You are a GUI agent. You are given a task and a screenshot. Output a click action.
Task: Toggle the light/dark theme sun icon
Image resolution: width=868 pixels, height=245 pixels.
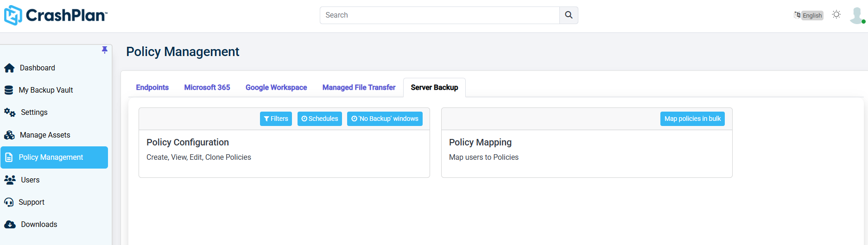click(x=836, y=15)
